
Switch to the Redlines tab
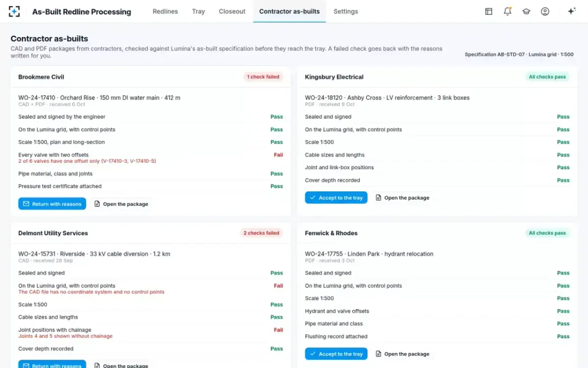pyautogui.click(x=165, y=11)
